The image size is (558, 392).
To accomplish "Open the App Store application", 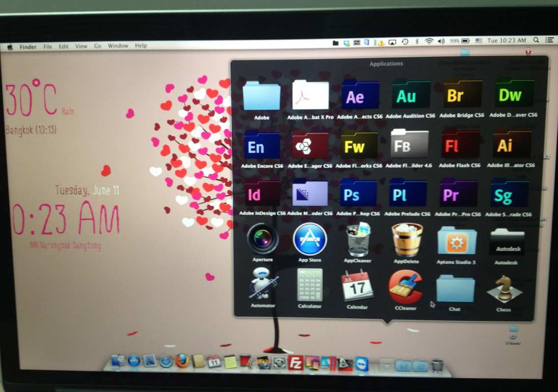I will 310,239.
